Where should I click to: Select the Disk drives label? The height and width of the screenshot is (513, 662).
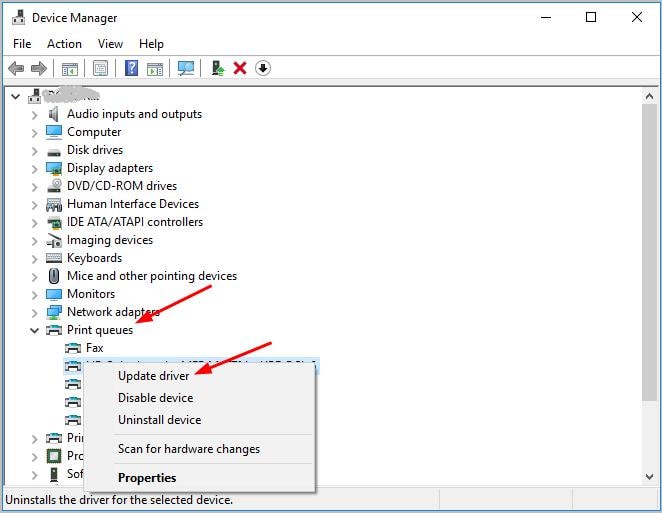pyautogui.click(x=95, y=150)
